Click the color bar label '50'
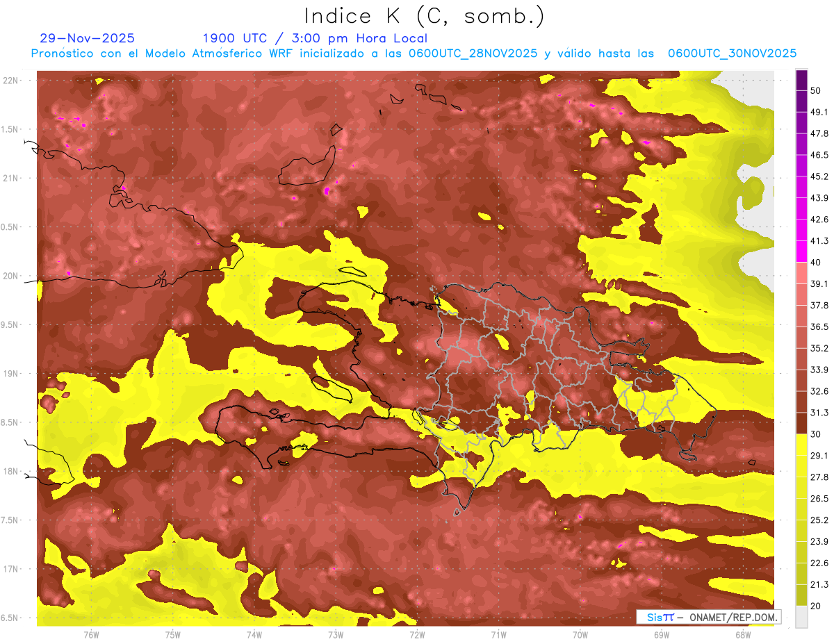The width and height of the screenshot is (834, 644). click(816, 90)
